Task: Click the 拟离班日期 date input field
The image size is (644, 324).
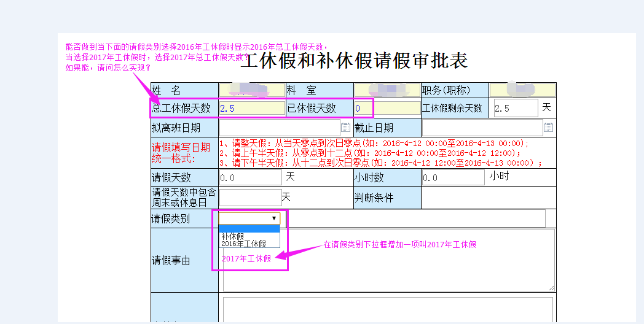Action: point(280,128)
